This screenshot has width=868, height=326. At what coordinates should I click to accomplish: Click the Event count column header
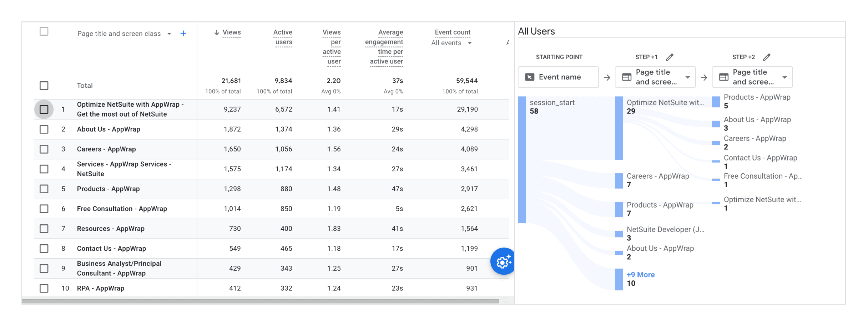point(453,32)
